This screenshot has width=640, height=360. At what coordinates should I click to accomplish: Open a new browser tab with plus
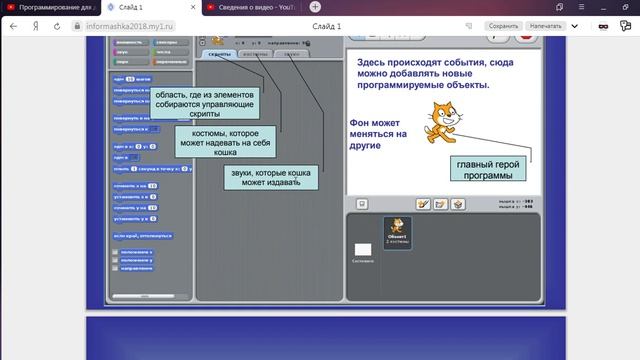click(315, 7)
